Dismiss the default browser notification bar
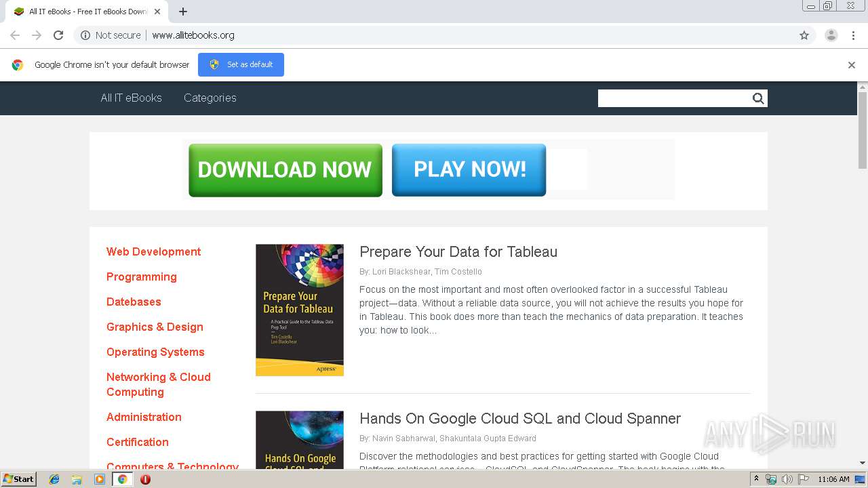The width and height of the screenshot is (868, 488). [852, 65]
